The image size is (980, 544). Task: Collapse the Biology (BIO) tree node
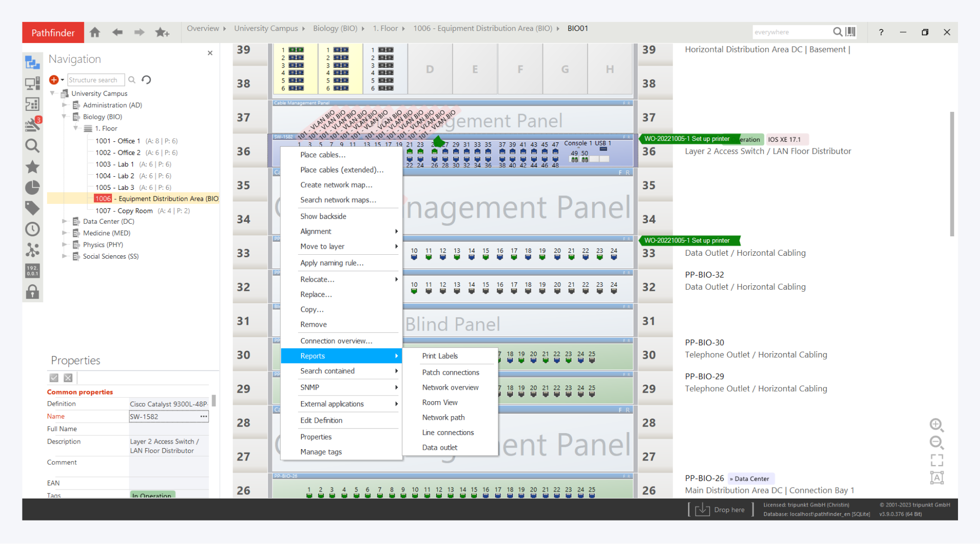tap(64, 117)
